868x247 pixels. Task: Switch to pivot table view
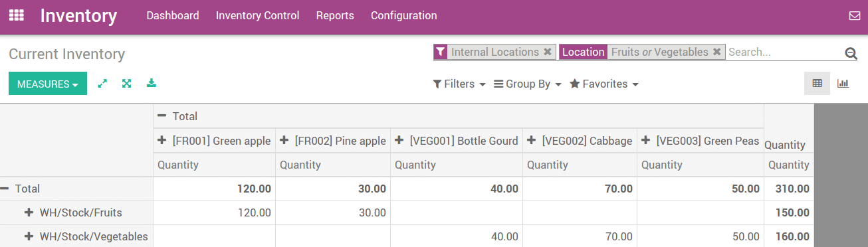click(817, 84)
